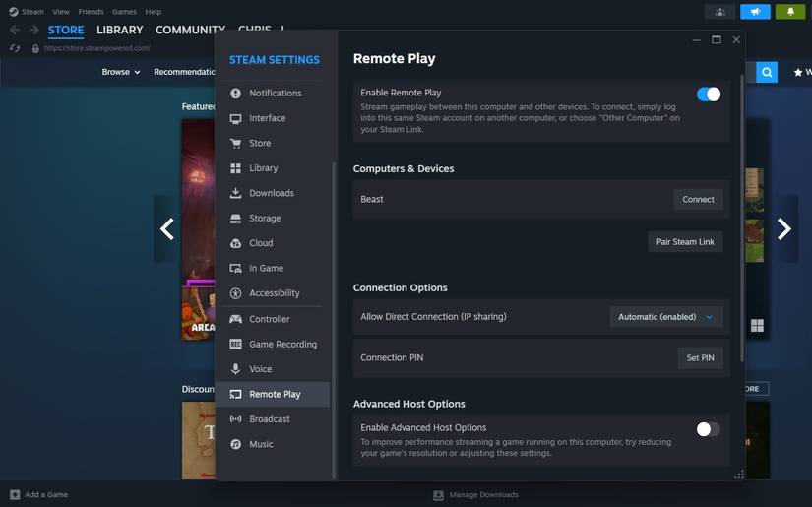
Task: Select the Downloads settings label
Action: pos(272,193)
